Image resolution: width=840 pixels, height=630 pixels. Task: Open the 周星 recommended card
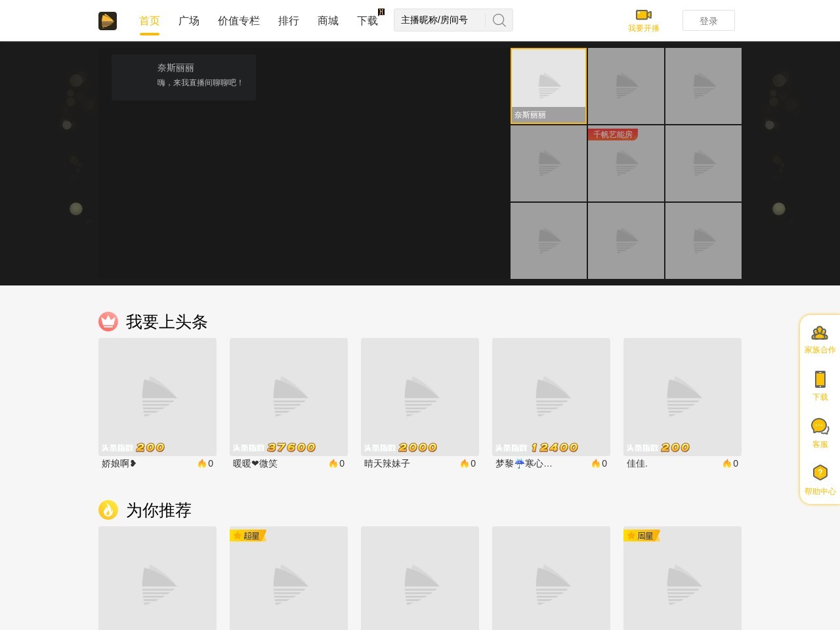(682, 578)
